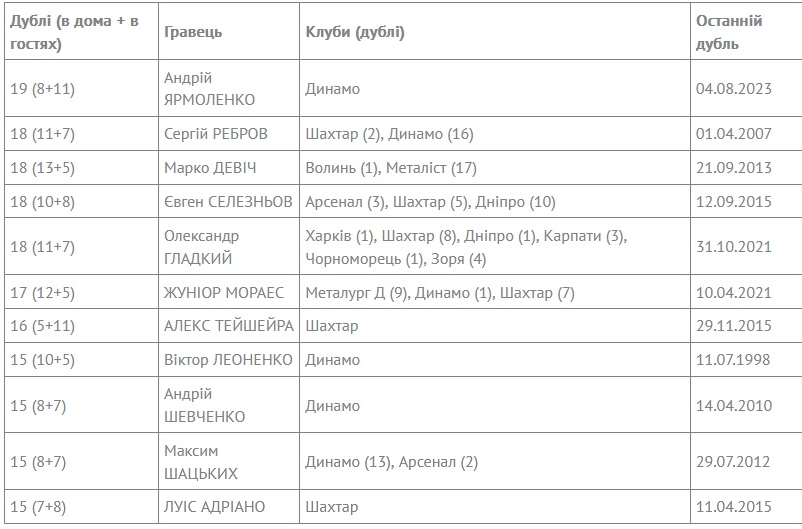
Task: Click on Сергій РЕБРОВ cell
Action: click(x=219, y=134)
